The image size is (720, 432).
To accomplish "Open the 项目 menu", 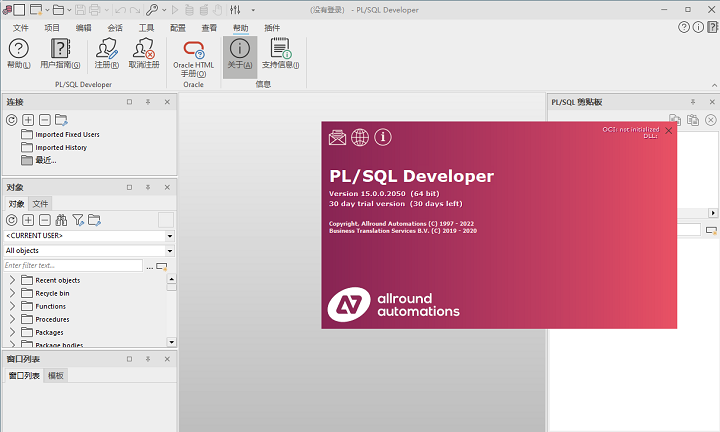I will click(52, 28).
